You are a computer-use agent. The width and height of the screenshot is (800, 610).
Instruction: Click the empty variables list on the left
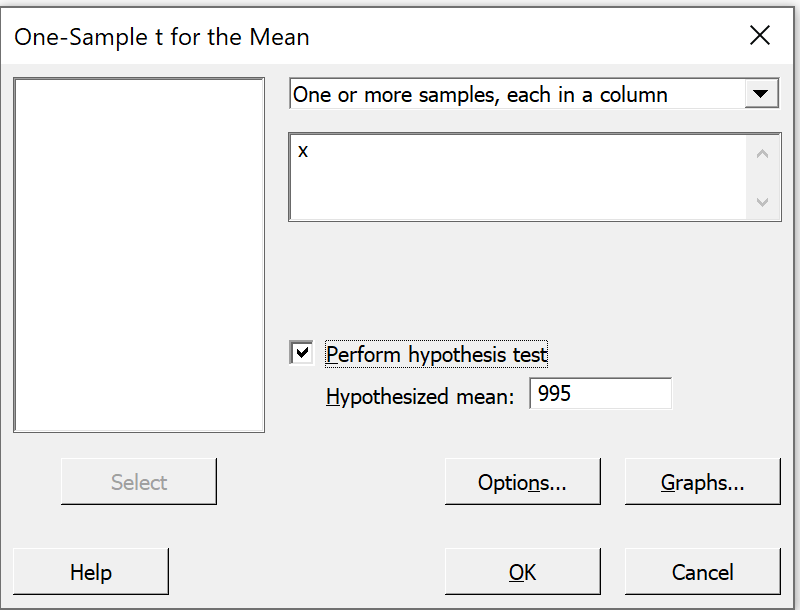pyautogui.click(x=139, y=255)
